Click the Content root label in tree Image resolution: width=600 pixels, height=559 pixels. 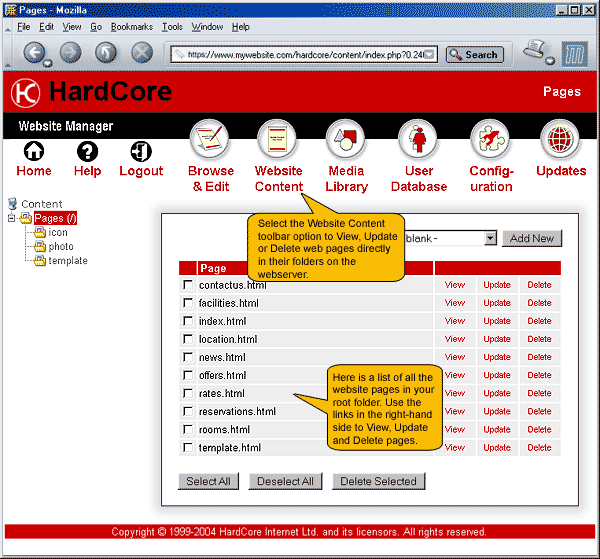tap(42, 204)
